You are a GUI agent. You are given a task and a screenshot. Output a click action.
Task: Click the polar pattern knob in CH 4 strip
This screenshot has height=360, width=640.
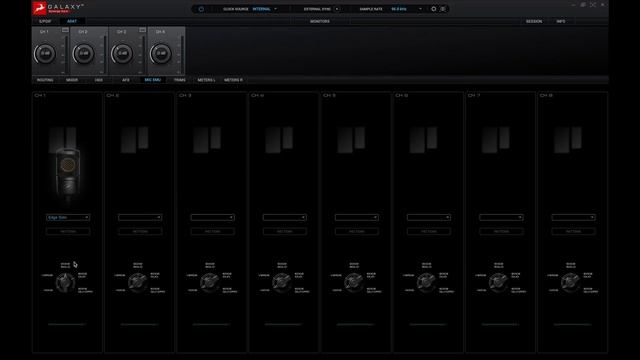[282, 282]
